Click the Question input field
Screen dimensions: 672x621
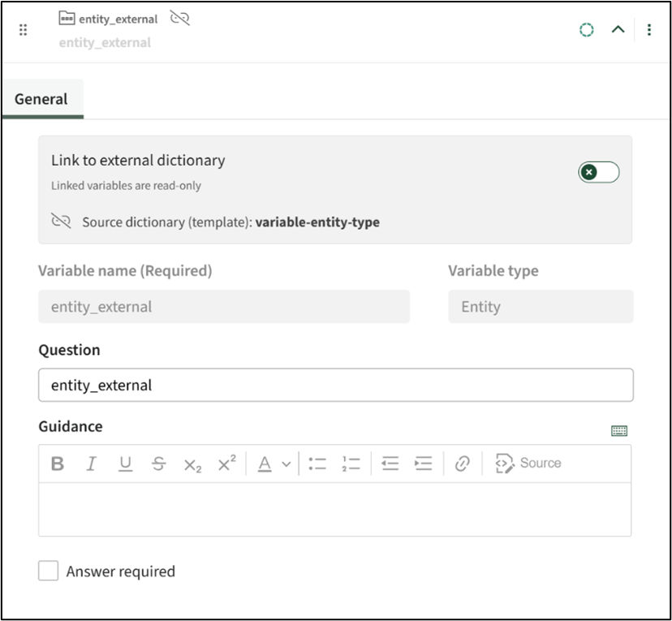[335, 385]
